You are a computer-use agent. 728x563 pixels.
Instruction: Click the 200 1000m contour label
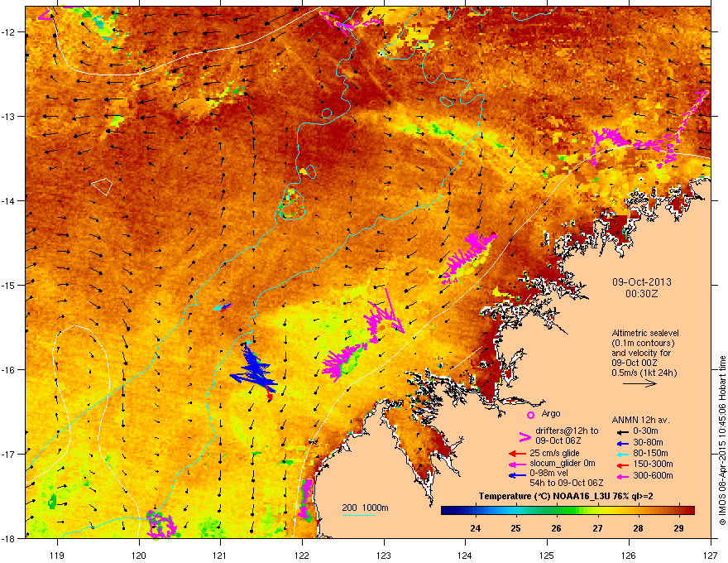tap(365, 508)
